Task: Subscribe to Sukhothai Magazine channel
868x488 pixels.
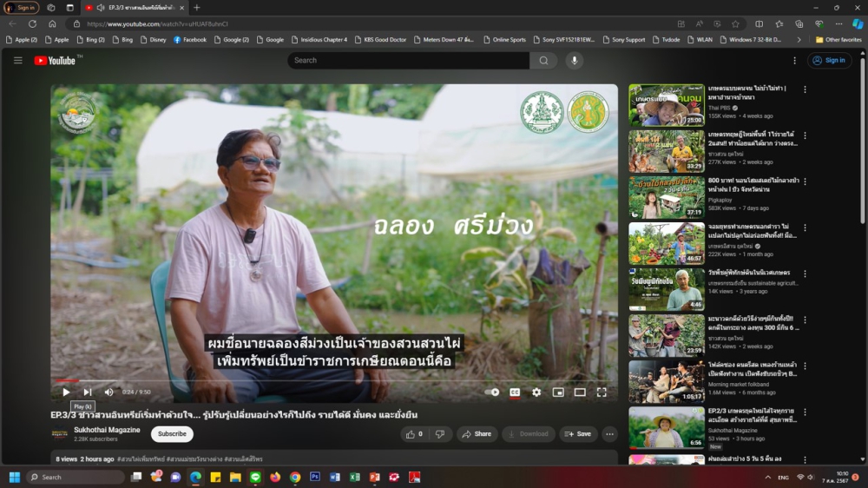Action: pyautogui.click(x=172, y=434)
